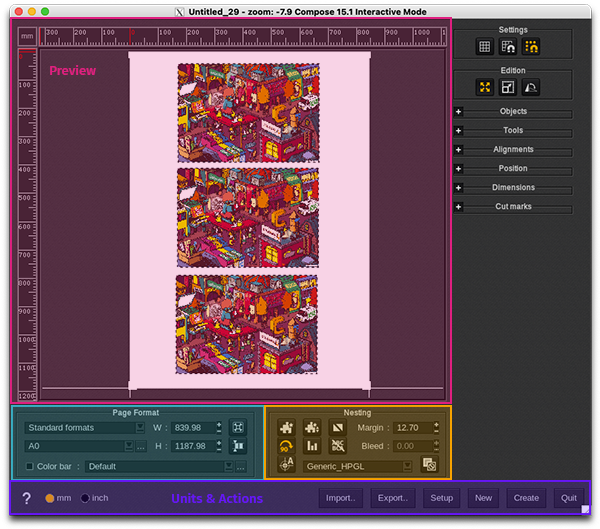The height and width of the screenshot is (529, 600).
Task: Click the ellipsis button next to Color bar Default
Action: click(240, 466)
